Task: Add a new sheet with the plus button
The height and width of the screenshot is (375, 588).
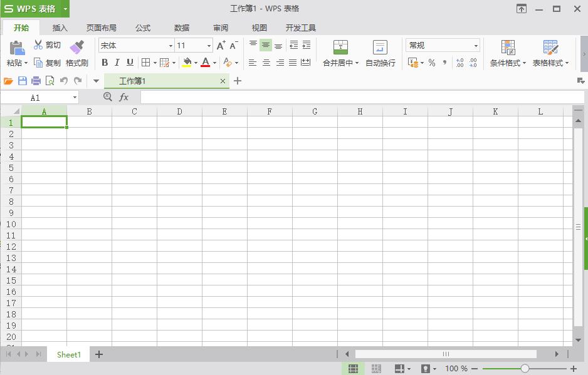Action: pyautogui.click(x=98, y=354)
